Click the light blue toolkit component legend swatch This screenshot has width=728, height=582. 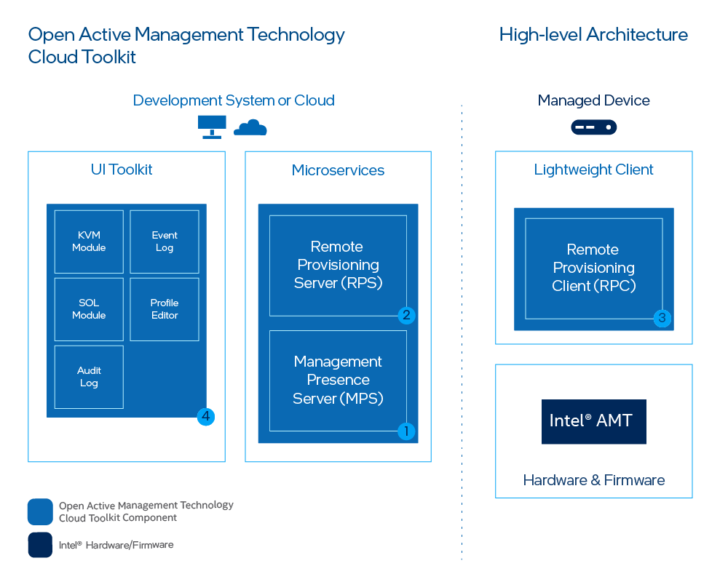40,511
